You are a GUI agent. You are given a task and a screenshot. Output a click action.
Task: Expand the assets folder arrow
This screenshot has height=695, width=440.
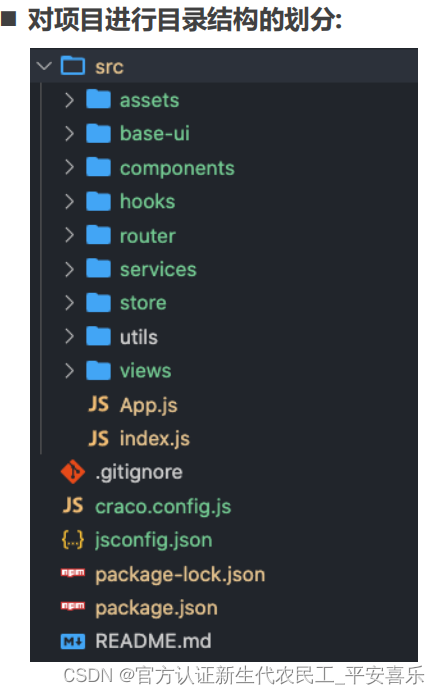(x=69, y=100)
